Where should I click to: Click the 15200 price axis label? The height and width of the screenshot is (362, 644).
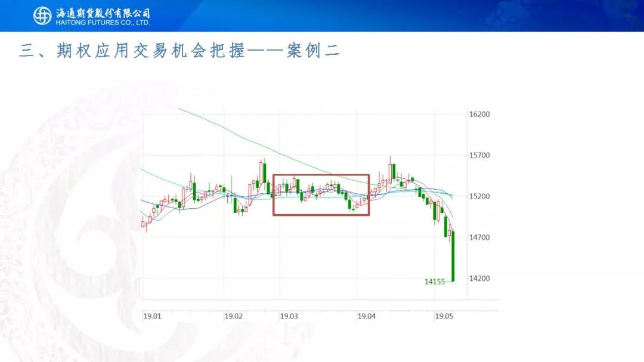click(x=479, y=196)
